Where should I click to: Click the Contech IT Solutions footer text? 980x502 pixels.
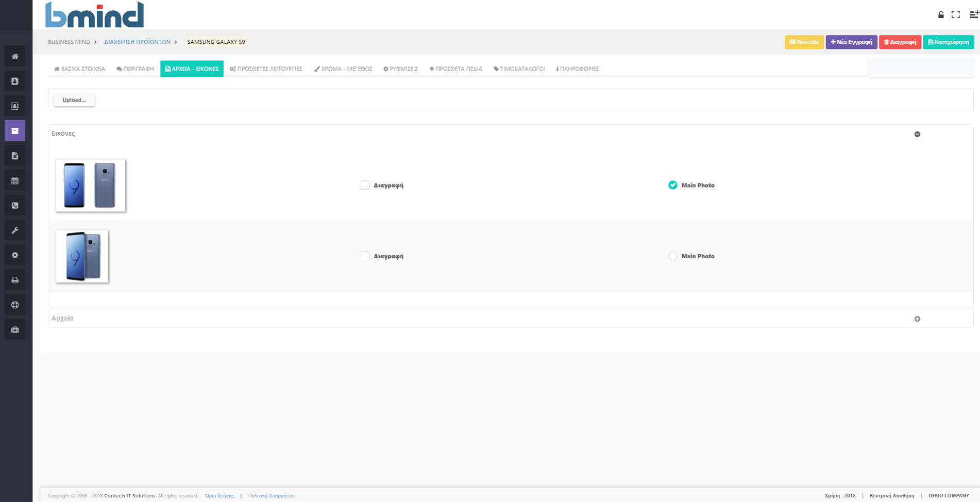[130, 496]
